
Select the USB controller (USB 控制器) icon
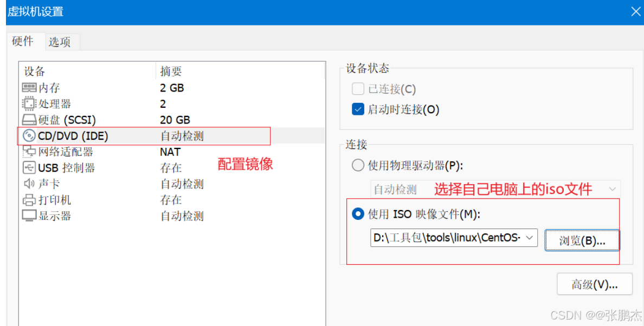[x=29, y=167]
